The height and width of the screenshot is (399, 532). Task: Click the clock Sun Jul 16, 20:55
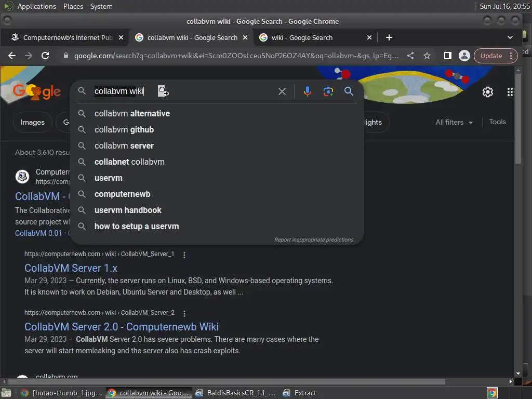pos(504,6)
